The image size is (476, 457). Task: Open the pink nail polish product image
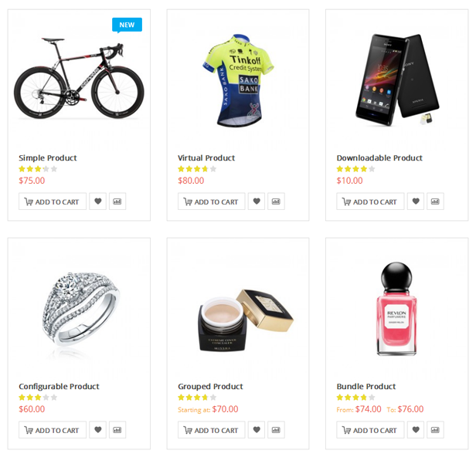(x=396, y=309)
